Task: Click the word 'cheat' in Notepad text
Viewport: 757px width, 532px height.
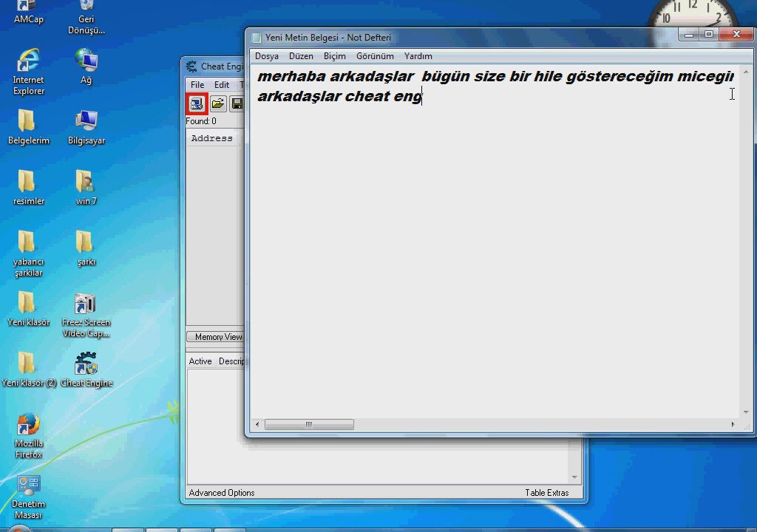Action: (367, 96)
